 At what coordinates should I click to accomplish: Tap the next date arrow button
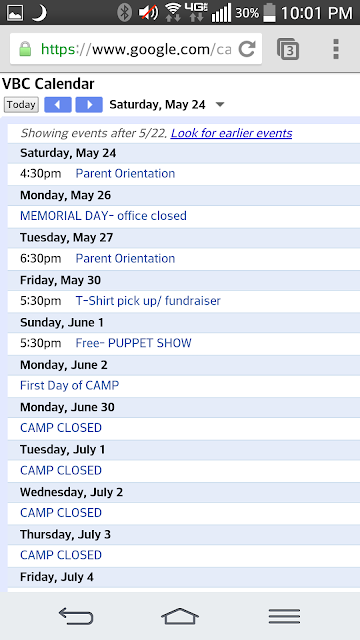pos(89,105)
